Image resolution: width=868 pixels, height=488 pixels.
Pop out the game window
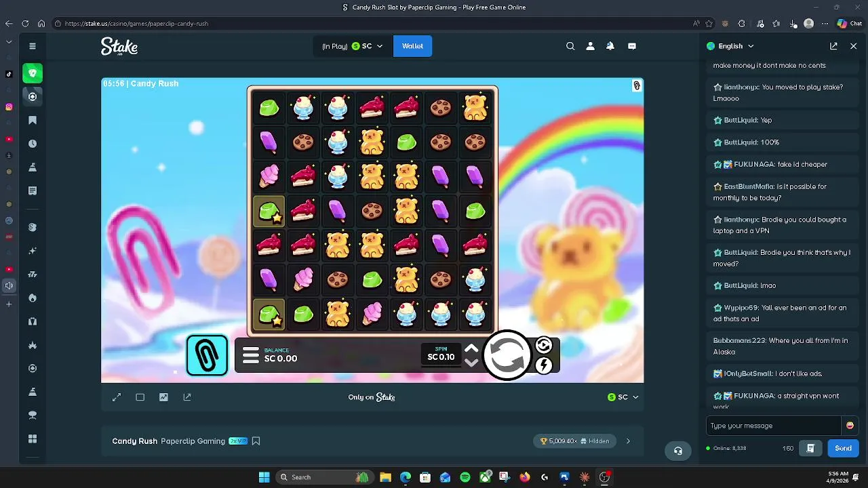click(x=187, y=397)
